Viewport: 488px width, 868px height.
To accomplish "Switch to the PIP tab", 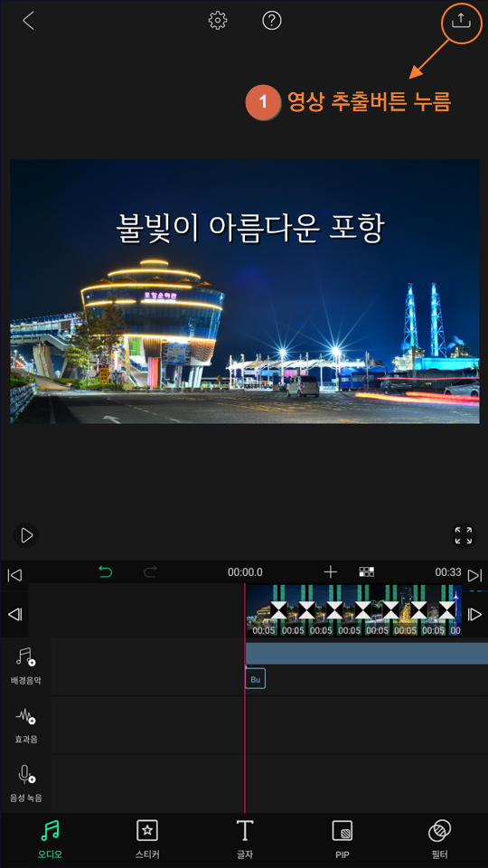I will (x=342, y=839).
